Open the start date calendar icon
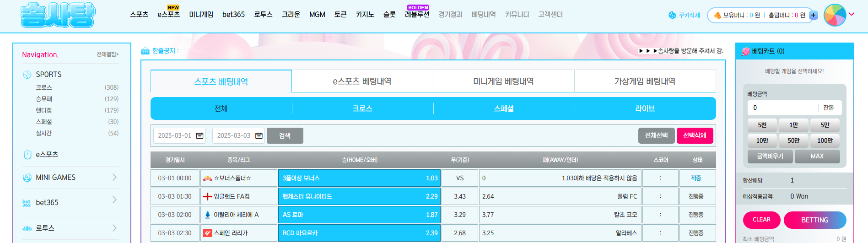Image resolution: width=868 pixels, height=243 pixels. tap(199, 136)
